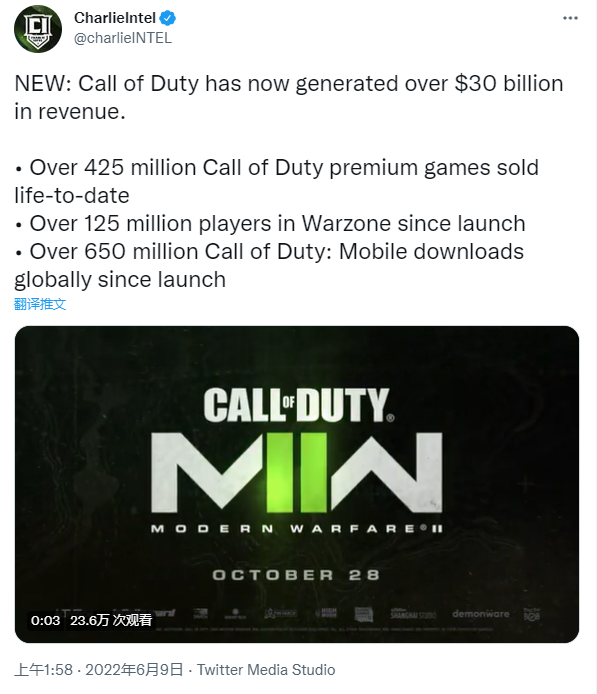Click the green MWII emblem
The image size is (597, 694).
pos(297,472)
